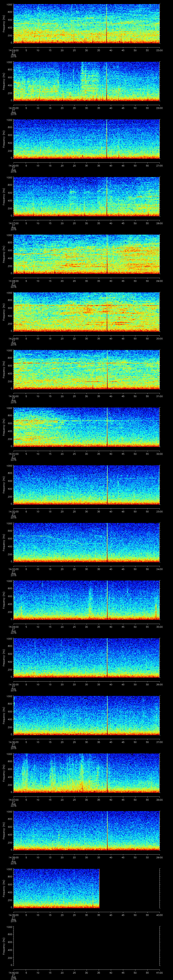
Task: Open the spectrogram panel starting at 14:38:00
Action: coord(86,831)
